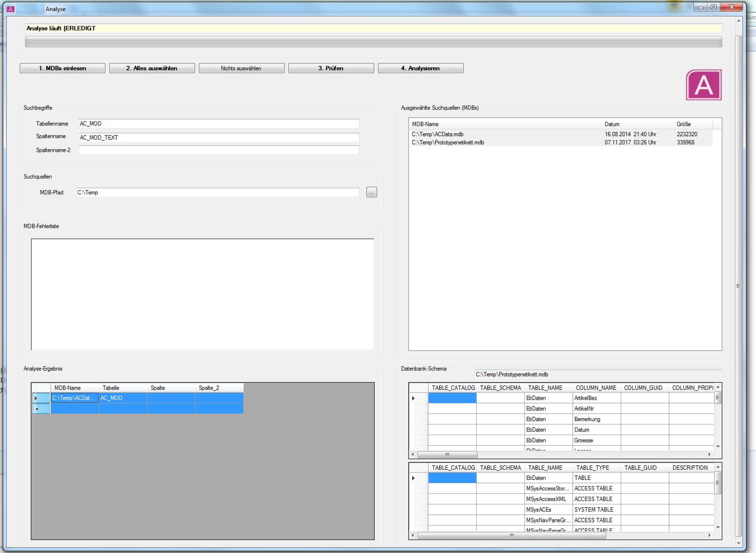Click the analysis progress bar

coord(373,42)
